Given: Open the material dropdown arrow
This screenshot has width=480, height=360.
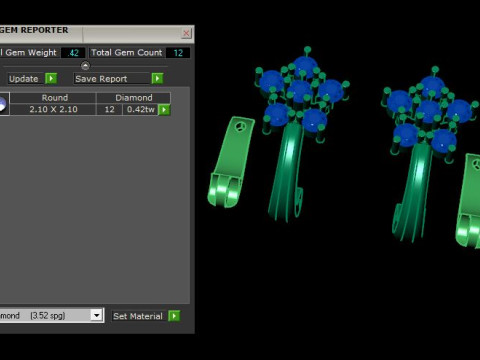Looking at the screenshot, I should coord(97,315).
